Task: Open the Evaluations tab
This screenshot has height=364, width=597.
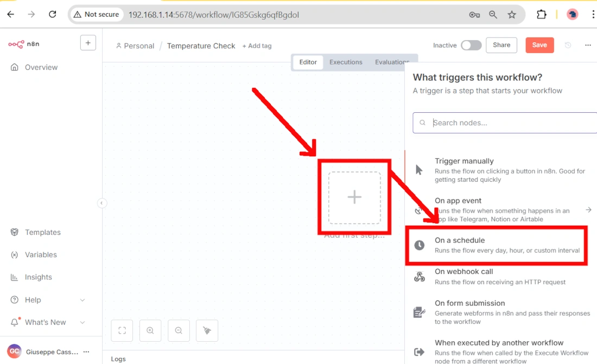Action: [391, 62]
